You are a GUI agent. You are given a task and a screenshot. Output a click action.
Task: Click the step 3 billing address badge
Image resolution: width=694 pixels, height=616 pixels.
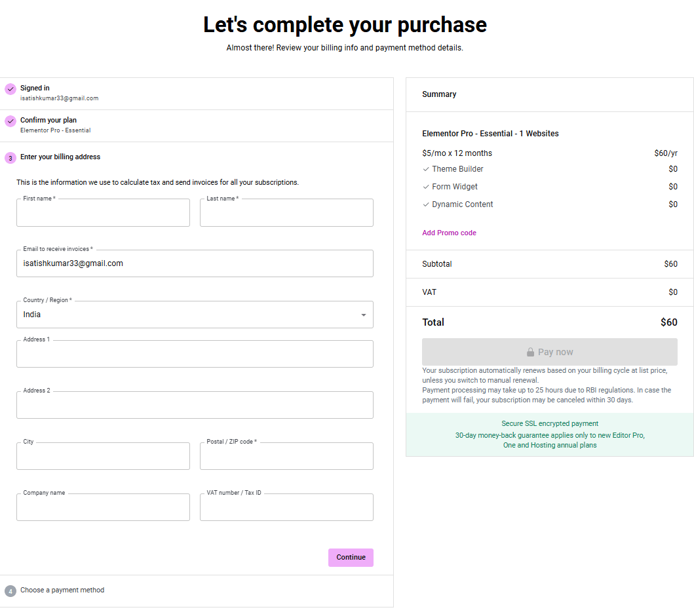pyautogui.click(x=10, y=158)
